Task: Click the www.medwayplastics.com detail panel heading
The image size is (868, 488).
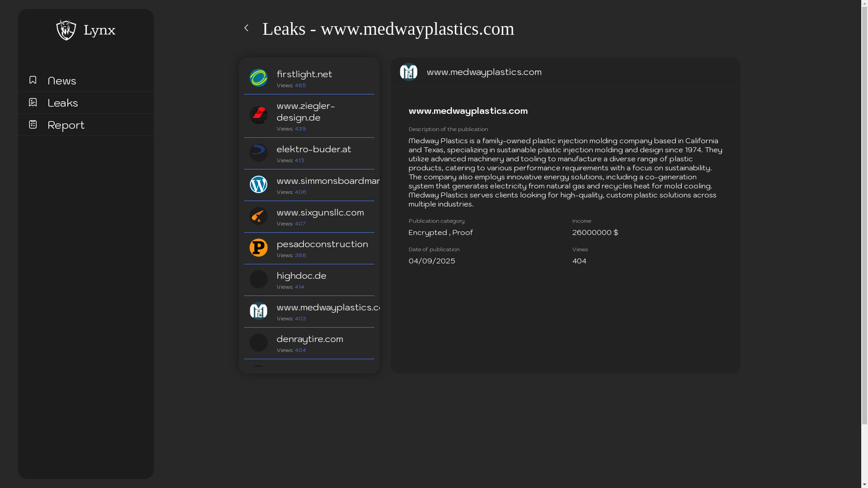Action: [x=468, y=111]
